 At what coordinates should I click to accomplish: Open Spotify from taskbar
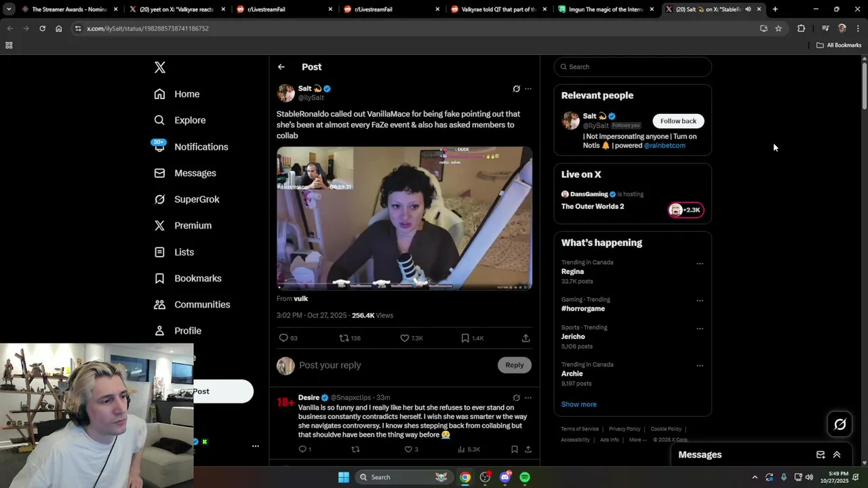(525, 477)
